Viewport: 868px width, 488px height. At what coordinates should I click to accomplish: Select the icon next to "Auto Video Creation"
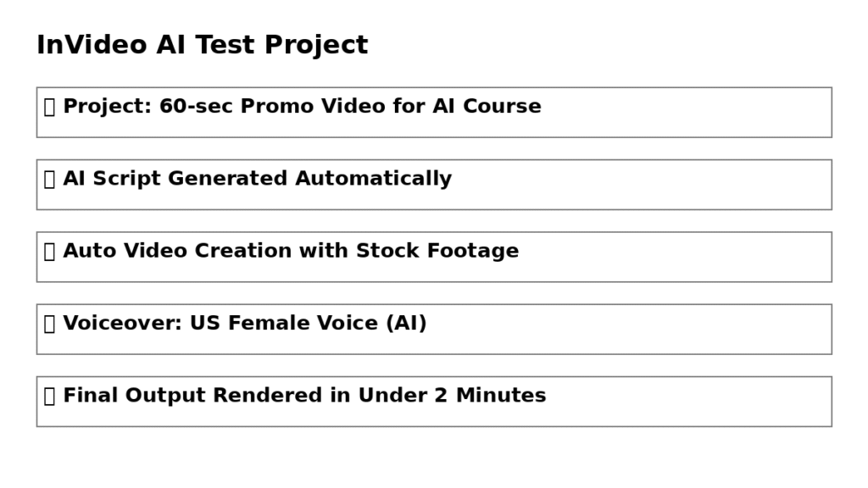click(x=49, y=251)
